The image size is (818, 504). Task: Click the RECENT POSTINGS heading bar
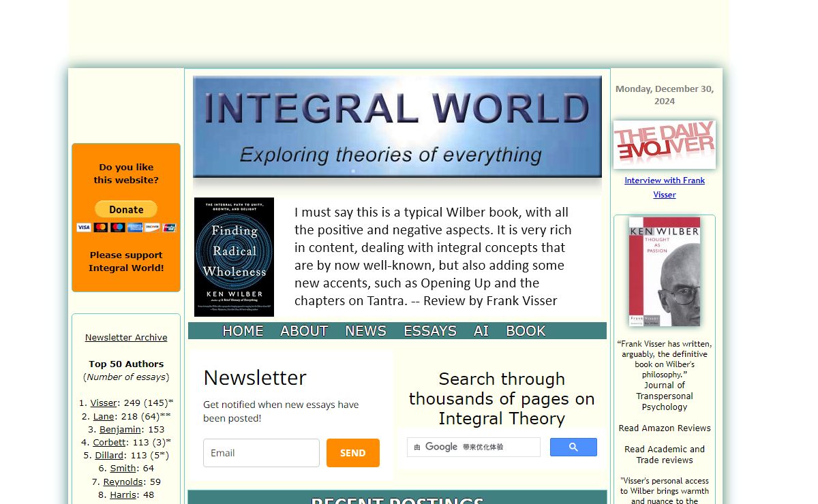pos(397,498)
